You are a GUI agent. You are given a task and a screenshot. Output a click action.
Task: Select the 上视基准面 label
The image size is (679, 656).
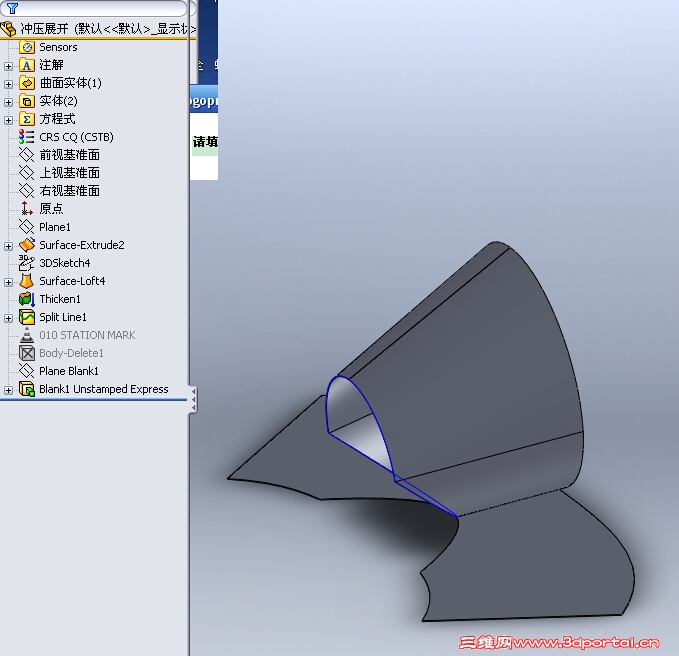pos(69,173)
